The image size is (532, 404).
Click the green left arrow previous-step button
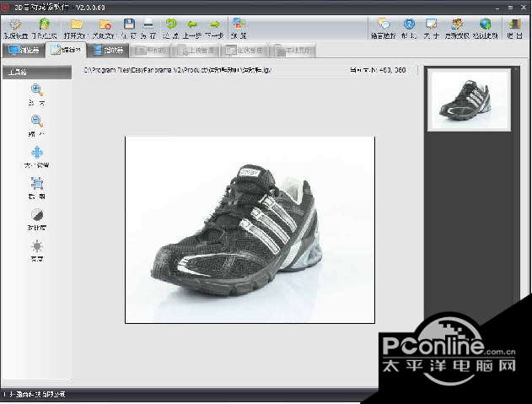[x=193, y=24]
